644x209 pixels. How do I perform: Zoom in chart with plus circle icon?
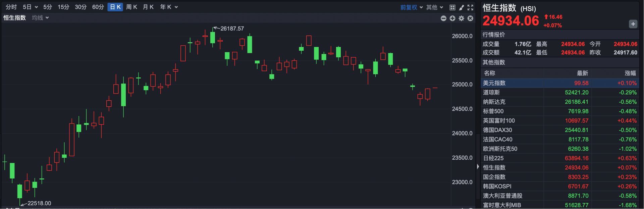(452, 18)
